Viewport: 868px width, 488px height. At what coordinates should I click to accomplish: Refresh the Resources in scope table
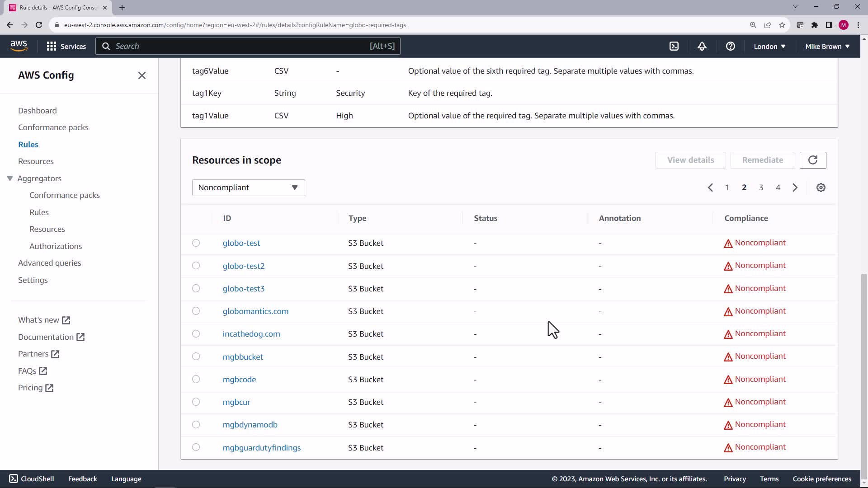tap(812, 160)
